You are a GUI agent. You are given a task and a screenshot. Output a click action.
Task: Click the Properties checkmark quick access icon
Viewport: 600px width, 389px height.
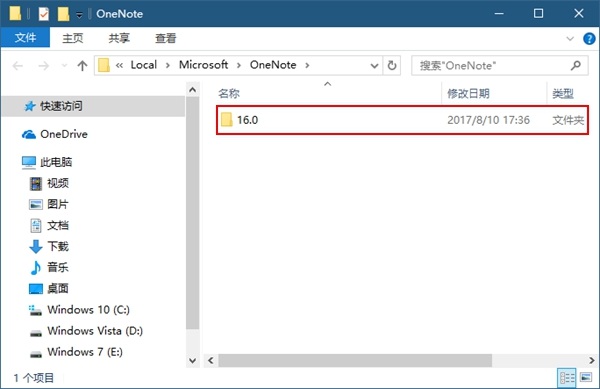click(x=44, y=14)
